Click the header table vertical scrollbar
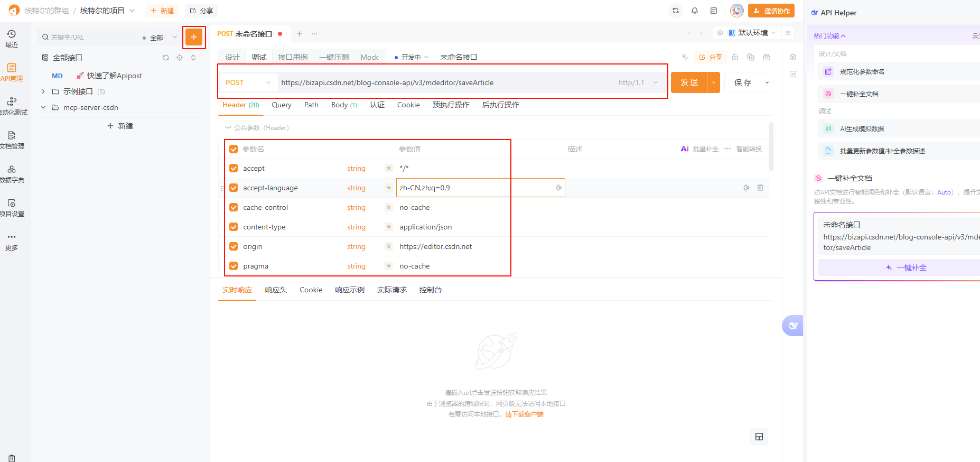This screenshot has width=980, height=462. click(x=771, y=147)
